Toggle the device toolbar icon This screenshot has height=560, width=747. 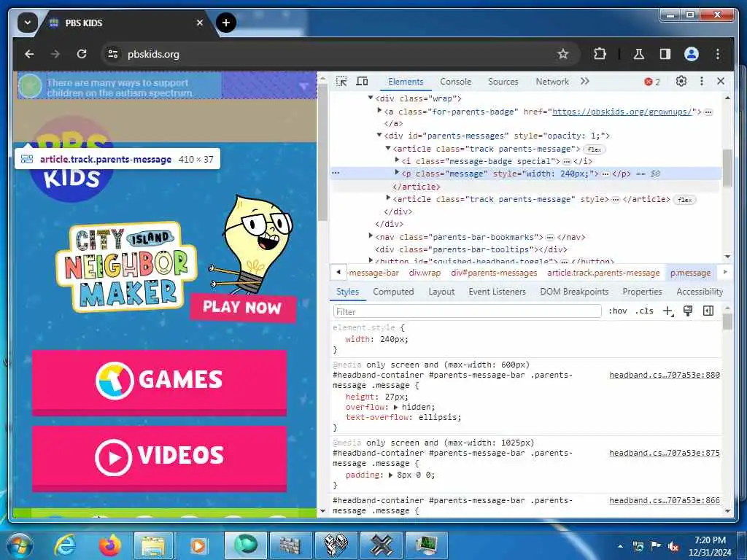362,82
